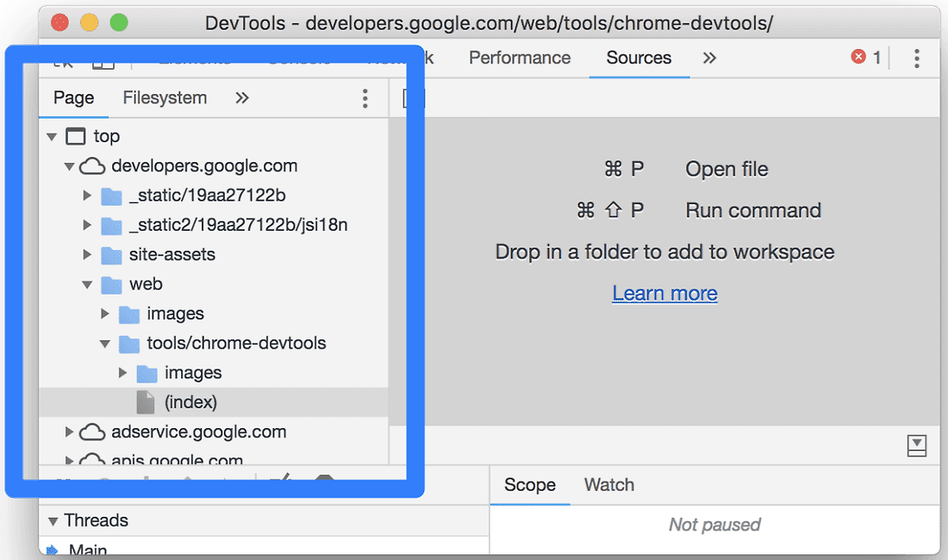Toggle the drawer icon at editor bottom-right
Screen dimensions: 948x560
[917, 445]
